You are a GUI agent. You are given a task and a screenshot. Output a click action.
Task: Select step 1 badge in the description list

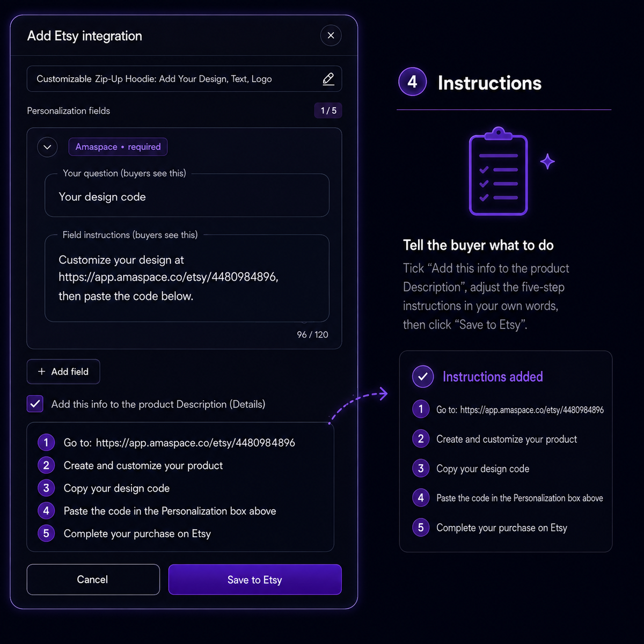46,443
